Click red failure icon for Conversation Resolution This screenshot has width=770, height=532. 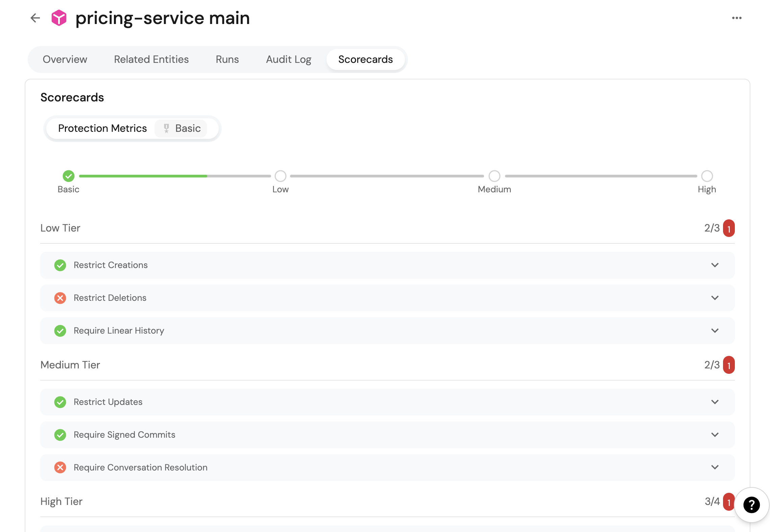point(60,467)
